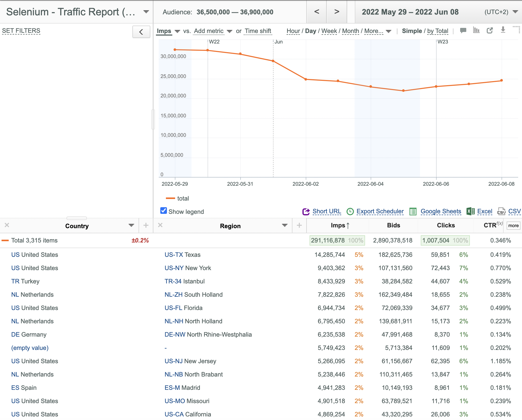Collapse the Set Filters side panel
522x420 pixels.
pyautogui.click(x=141, y=32)
